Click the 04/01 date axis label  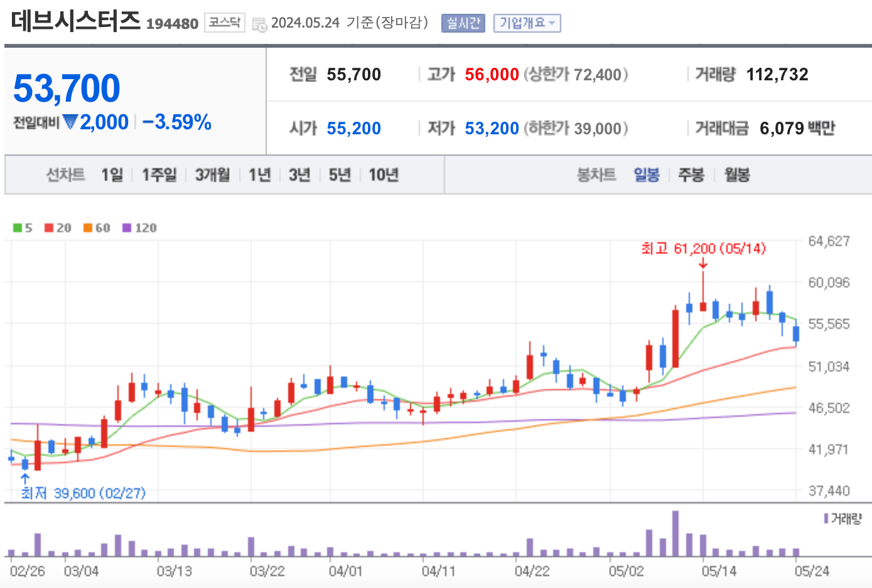click(345, 571)
